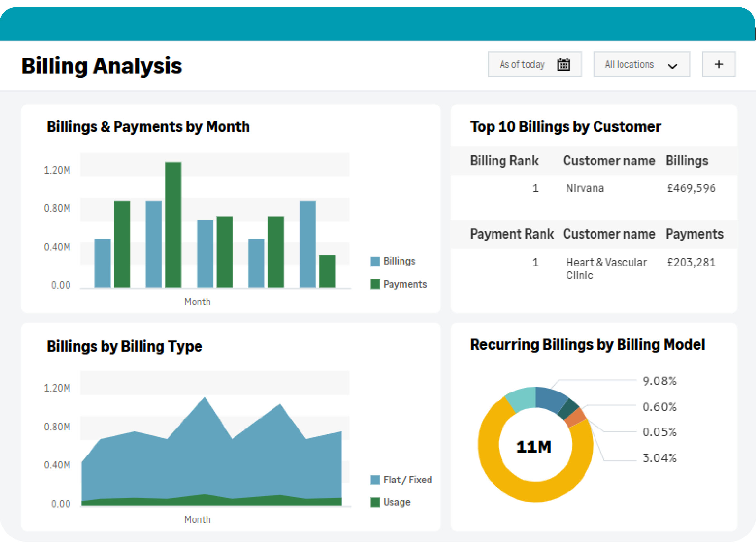Toggle the Payments legend entry
This screenshot has width=756, height=549.
(404, 284)
